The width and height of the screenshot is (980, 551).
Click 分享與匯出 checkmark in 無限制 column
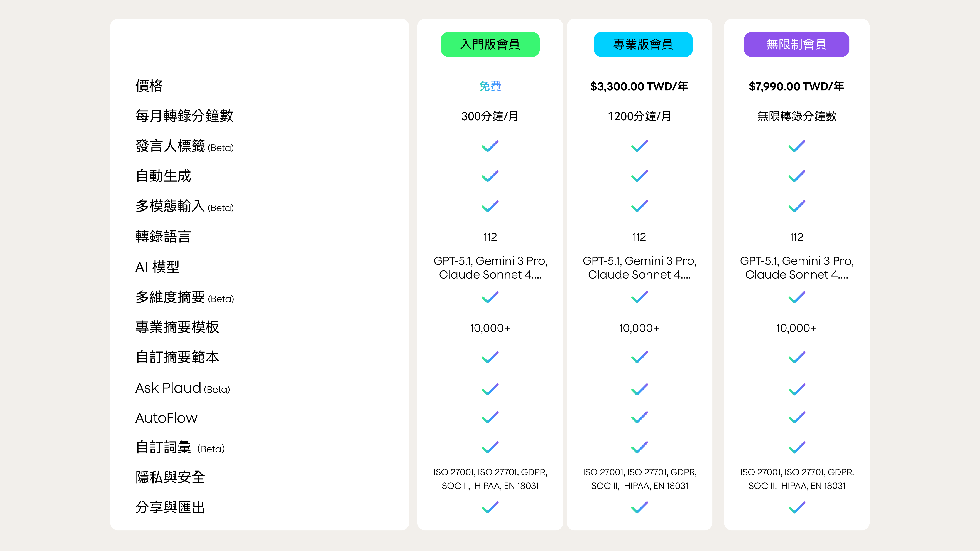(x=797, y=507)
